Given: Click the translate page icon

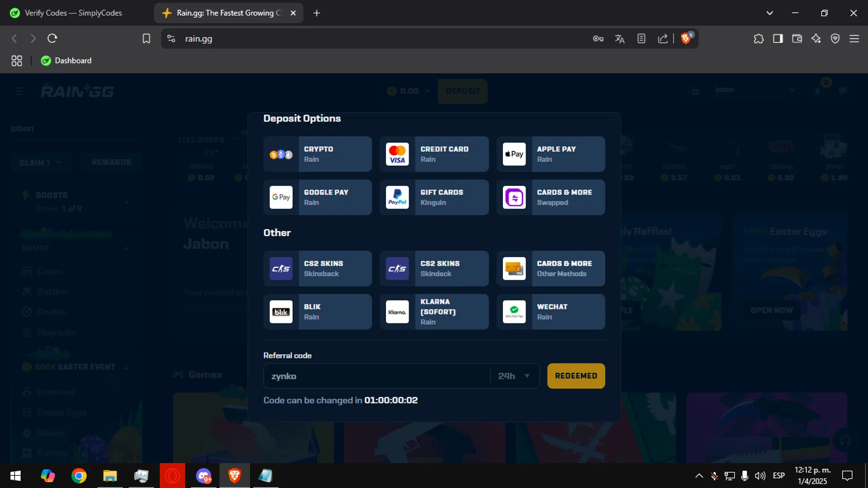Looking at the screenshot, I should [620, 38].
